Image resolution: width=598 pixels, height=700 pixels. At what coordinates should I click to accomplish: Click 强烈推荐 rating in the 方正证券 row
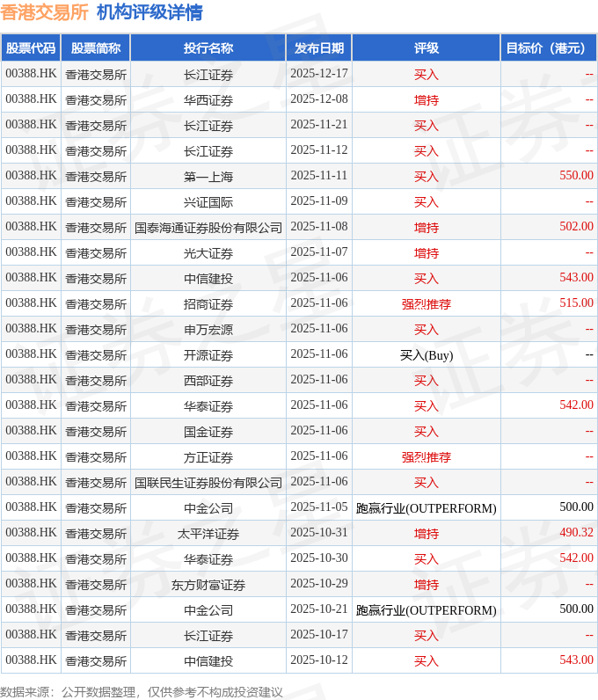click(x=426, y=456)
